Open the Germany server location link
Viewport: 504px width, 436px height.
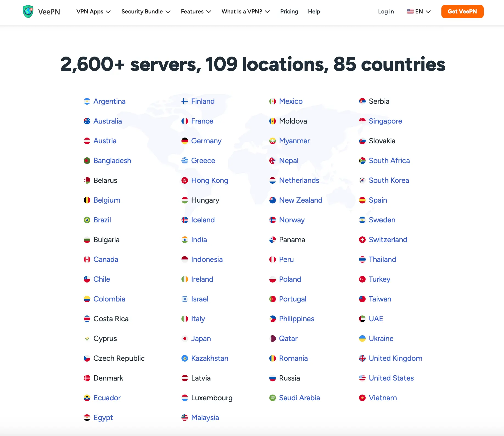click(x=206, y=141)
